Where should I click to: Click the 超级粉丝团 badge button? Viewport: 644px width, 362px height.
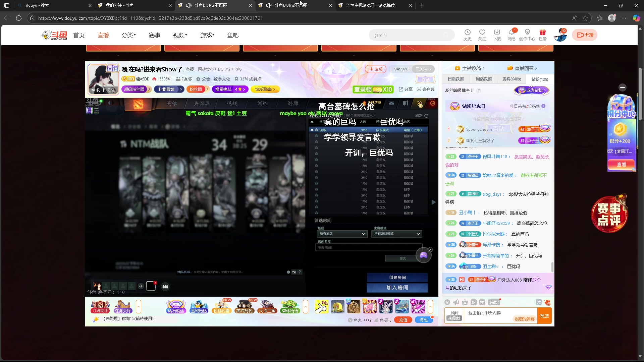click(x=136, y=89)
